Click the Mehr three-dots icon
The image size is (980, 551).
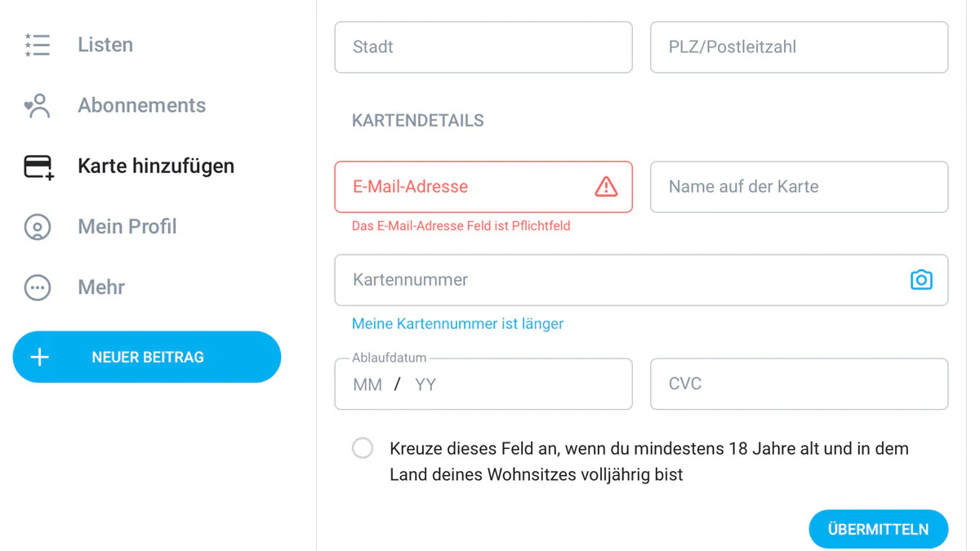[x=38, y=287]
